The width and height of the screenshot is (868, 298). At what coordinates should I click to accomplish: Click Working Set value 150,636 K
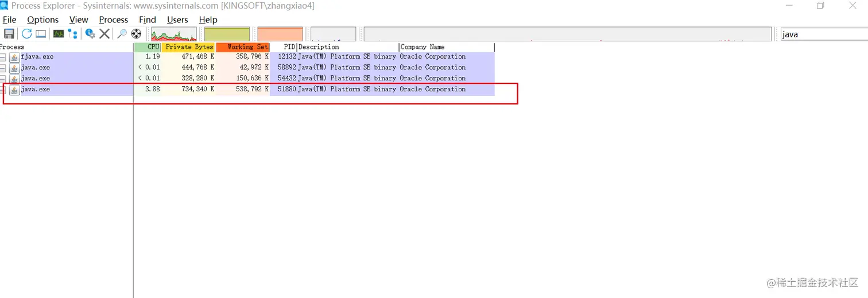pos(253,79)
